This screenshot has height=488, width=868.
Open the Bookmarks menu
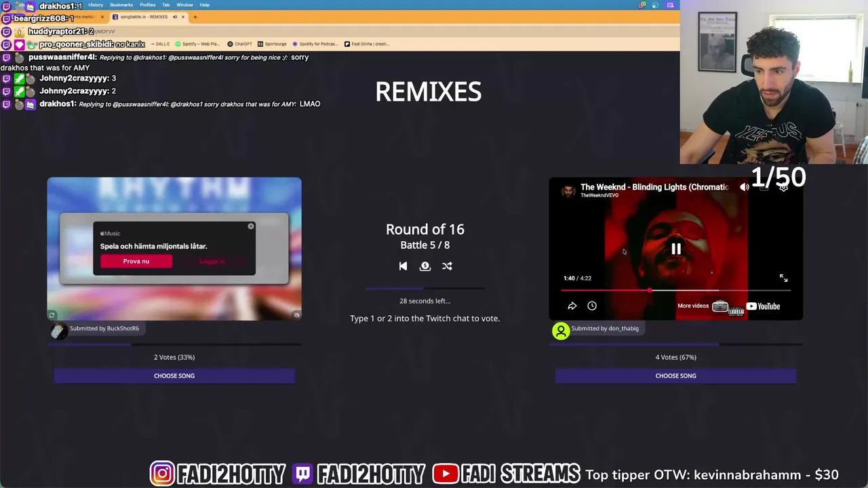(x=121, y=5)
